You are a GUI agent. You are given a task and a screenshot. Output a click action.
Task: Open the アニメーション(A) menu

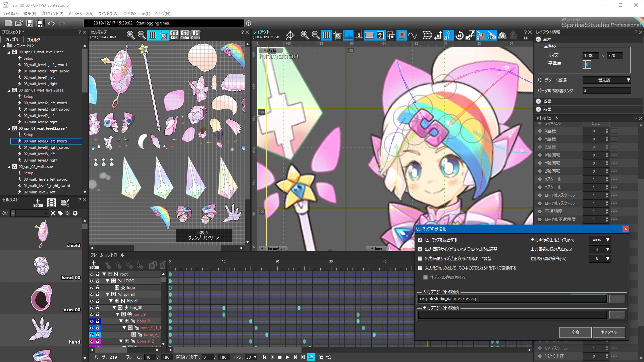click(80, 14)
